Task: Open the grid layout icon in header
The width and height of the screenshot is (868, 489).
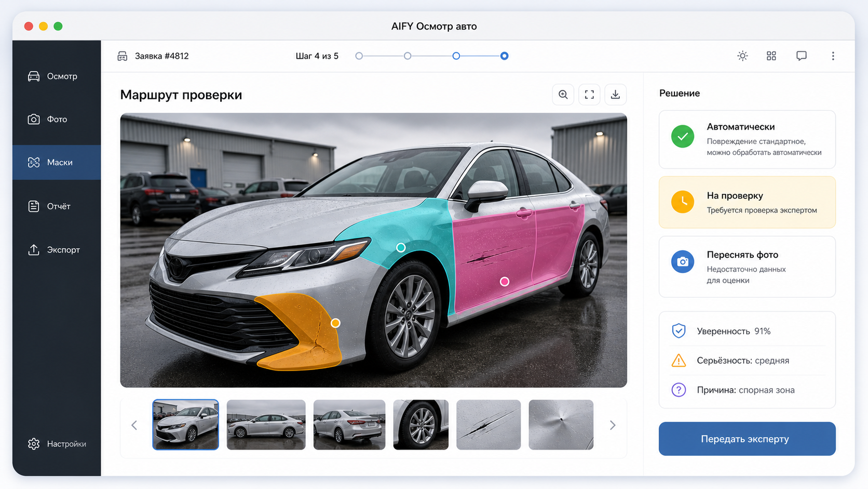Action: (771, 56)
